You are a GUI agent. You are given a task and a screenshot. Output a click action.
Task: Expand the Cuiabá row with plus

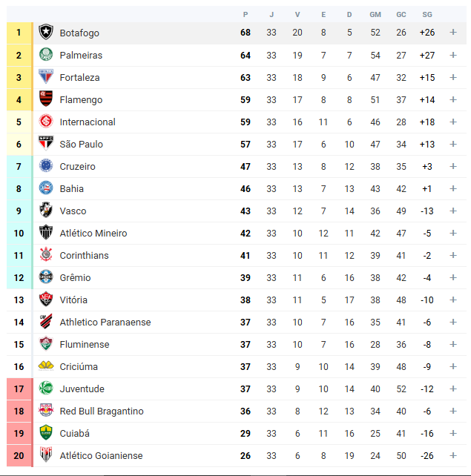click(x=453, y=433)
